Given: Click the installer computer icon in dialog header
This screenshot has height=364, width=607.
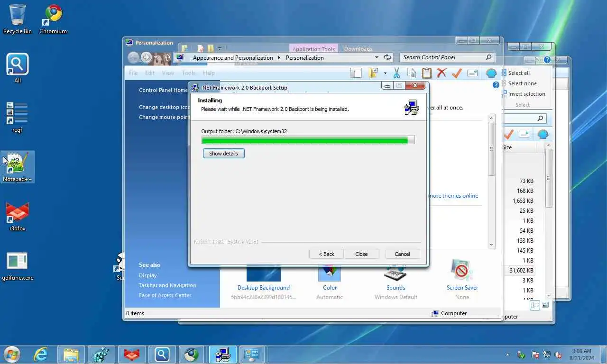Looking at the screenshot, I should coord(412,108).
